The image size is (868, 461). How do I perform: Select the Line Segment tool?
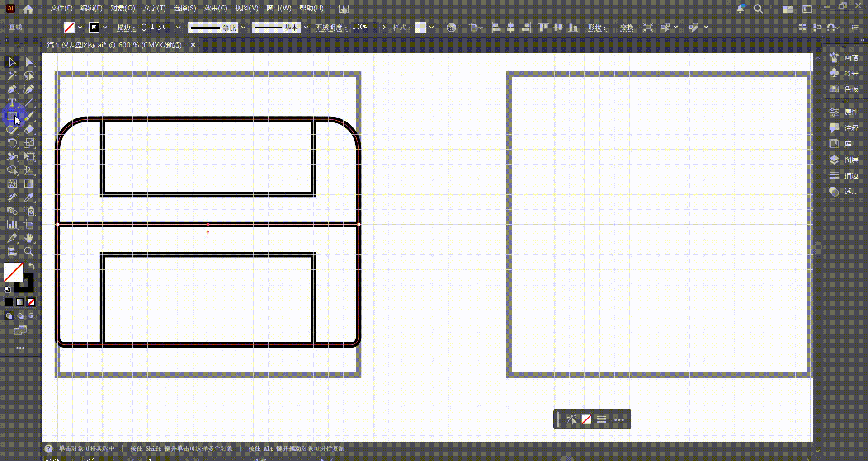[x=29, y=103]
